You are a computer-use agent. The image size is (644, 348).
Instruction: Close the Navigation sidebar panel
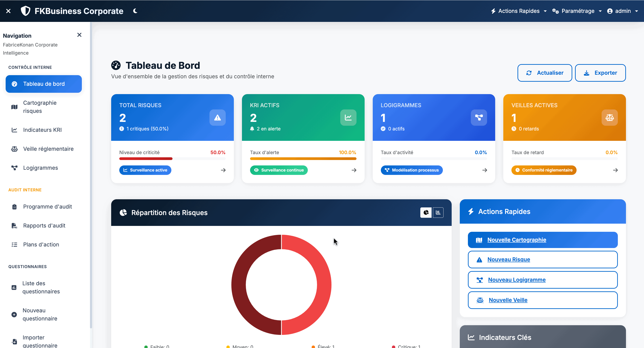pyautogui.click(x=79, y=35)
